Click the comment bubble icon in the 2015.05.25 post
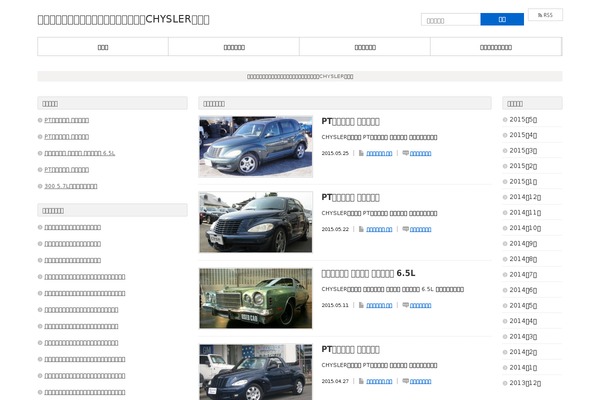The height and width of the screenshot is (400, 600). (x=405, y=153)
